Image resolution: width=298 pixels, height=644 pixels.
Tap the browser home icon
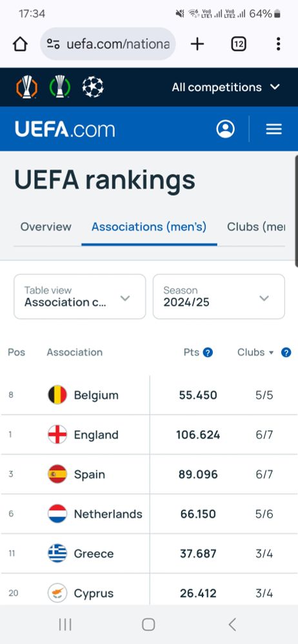[x=20, y=44]
